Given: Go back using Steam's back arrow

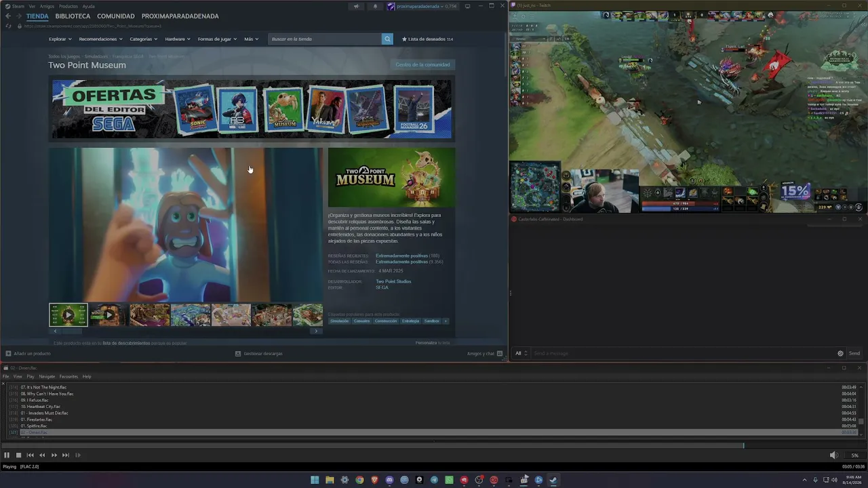Looking at the screenshot, I should tap(8, 16).
